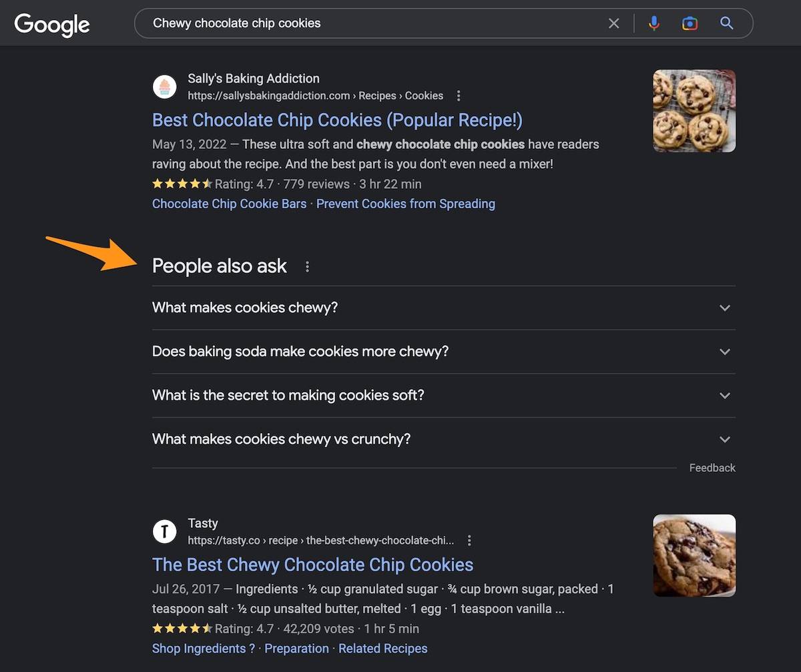The image size is (801, 672).
Task: Open The Best Chewy Chocolate Chip Cookies link
Action: (x=312, y=565)
